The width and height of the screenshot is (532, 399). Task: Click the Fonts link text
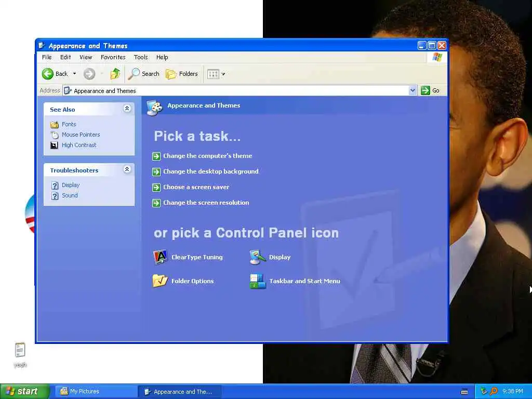69,125
